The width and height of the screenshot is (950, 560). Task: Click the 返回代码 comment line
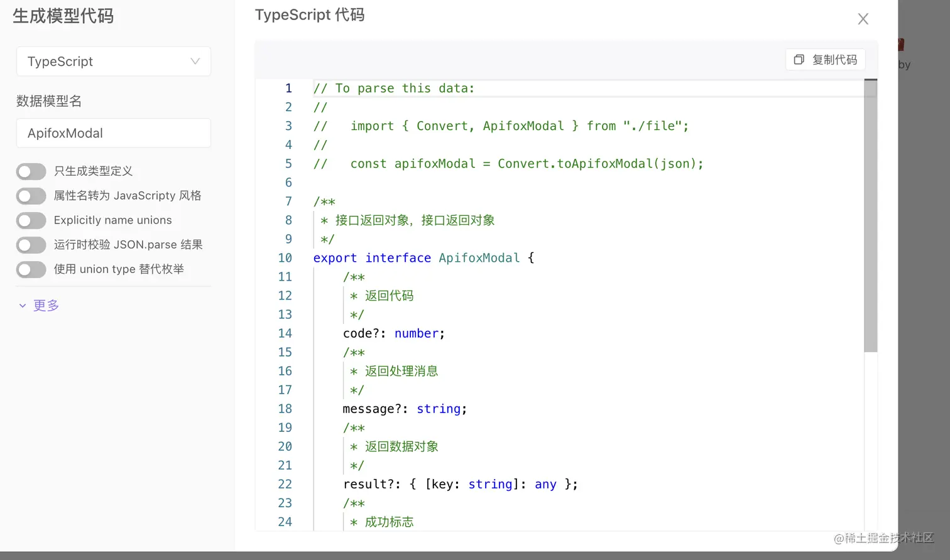382,296
